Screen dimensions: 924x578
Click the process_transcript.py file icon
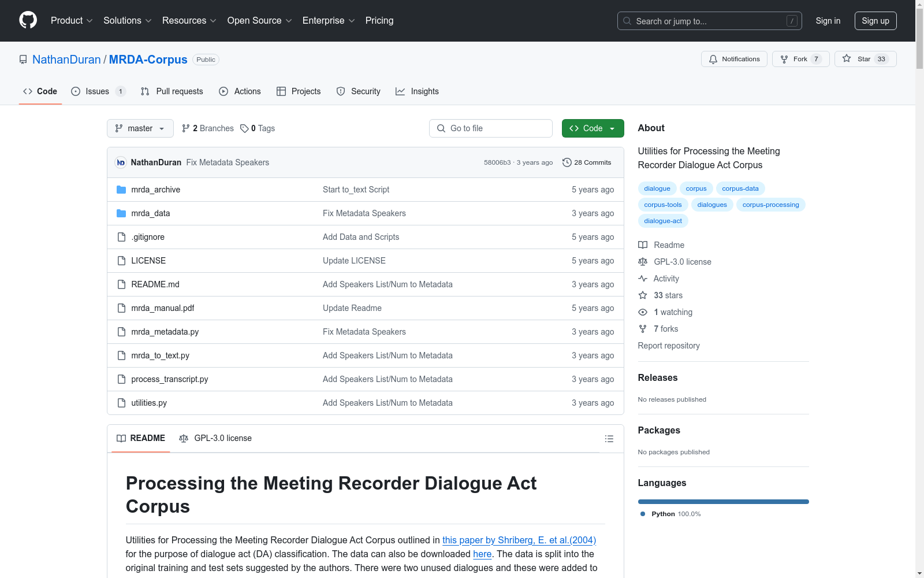tap(121, 379)
